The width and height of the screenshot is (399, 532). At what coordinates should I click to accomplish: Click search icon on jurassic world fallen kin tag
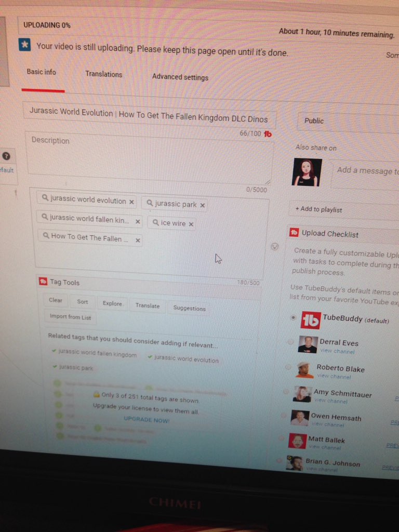point(45,217)
